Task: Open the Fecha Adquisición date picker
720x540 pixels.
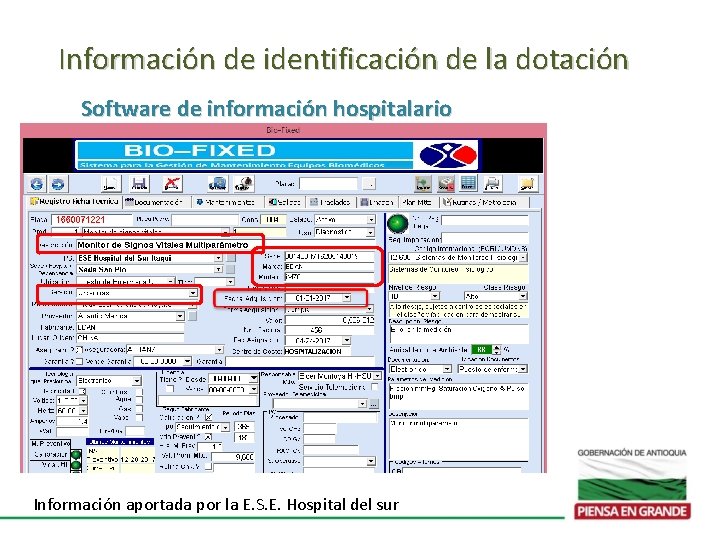Action: coord(347,298)
